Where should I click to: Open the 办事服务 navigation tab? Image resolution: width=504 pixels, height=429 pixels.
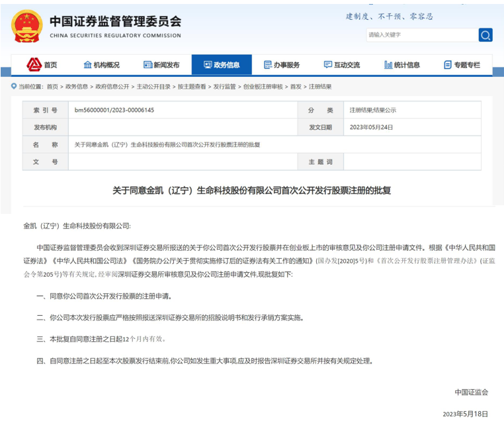click(x=282, y=65)
